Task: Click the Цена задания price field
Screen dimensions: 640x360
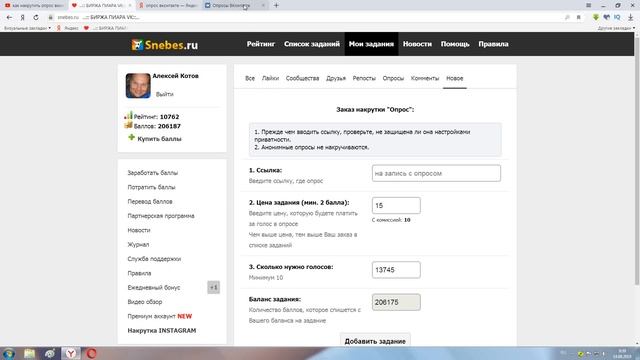Action: (x=396, y=205)
